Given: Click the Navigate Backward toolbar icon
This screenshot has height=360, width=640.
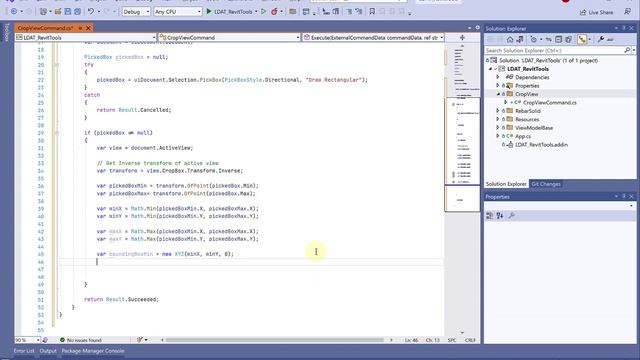Looking at the screenshot, I should (x=13, y=11).
